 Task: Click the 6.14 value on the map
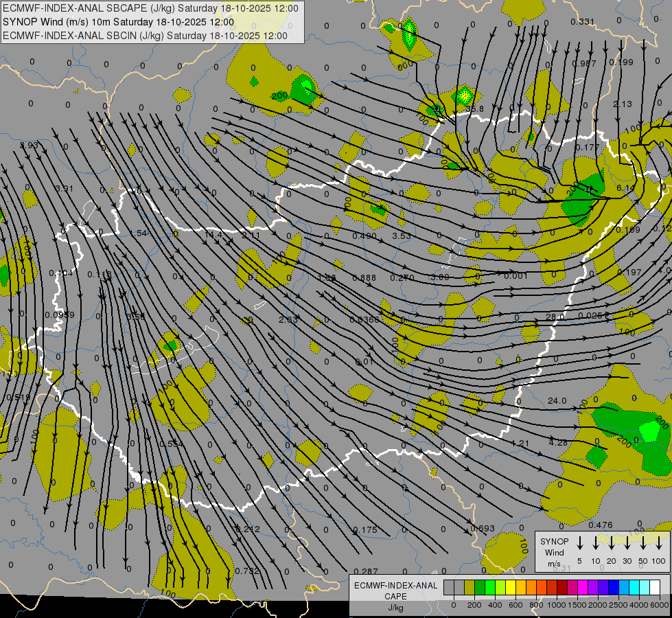(625, 188)
